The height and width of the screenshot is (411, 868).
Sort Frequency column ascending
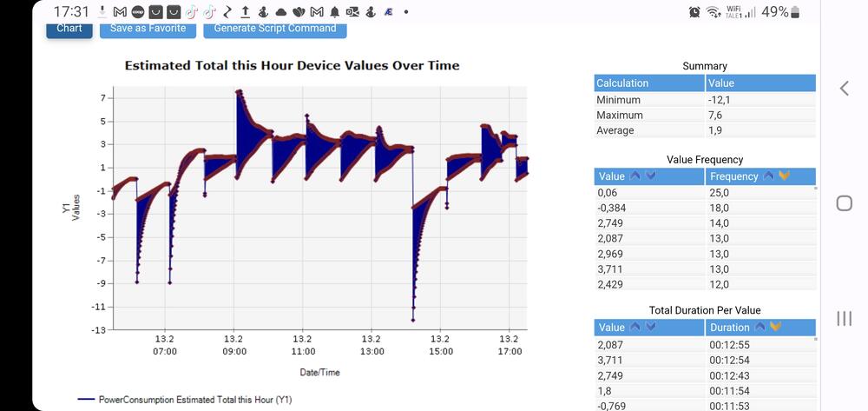[x=769, y=176]
